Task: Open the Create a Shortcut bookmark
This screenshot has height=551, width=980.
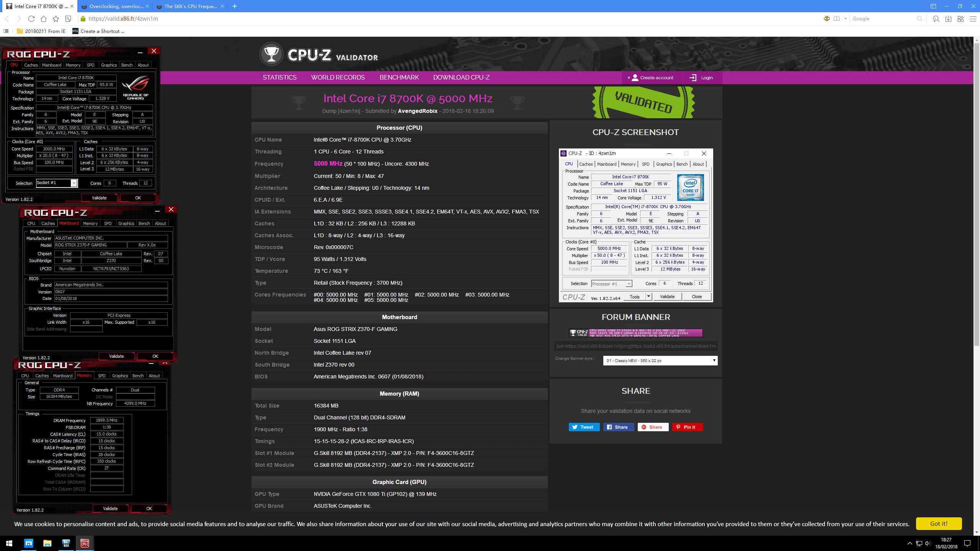Action: pyautogui.click(x=98, y=31)
